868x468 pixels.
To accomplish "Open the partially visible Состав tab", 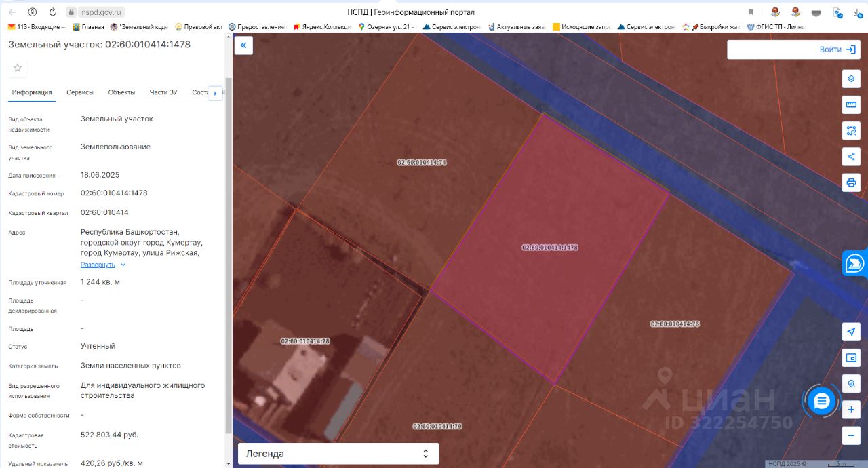I will pyautogui.click(x=199, y=92).
